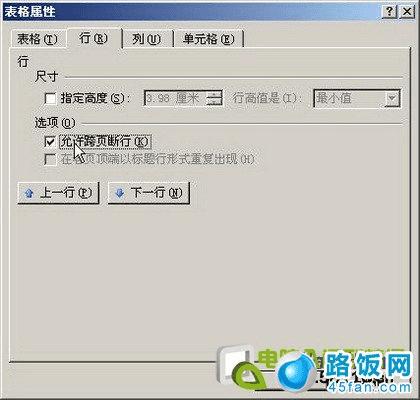Click the help question mark button
The width and height of the screenshot is (420, 400).
click(389, 12)
